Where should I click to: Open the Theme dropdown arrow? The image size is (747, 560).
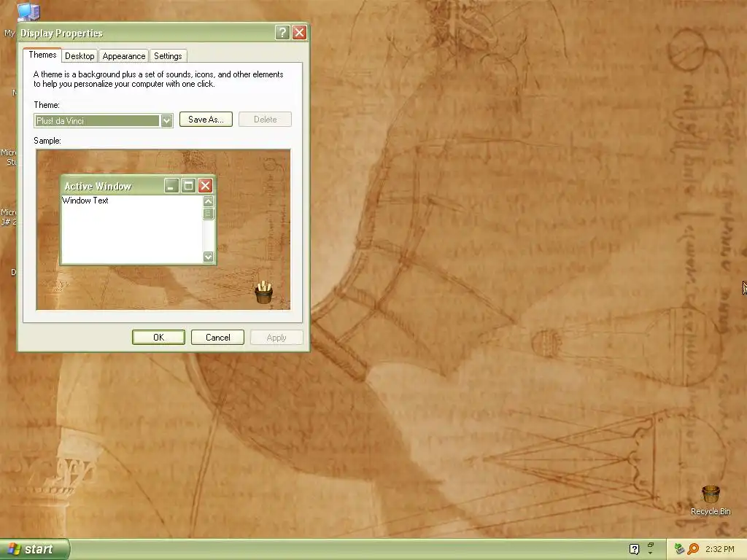pyautogui.click(x=166, y=120)
